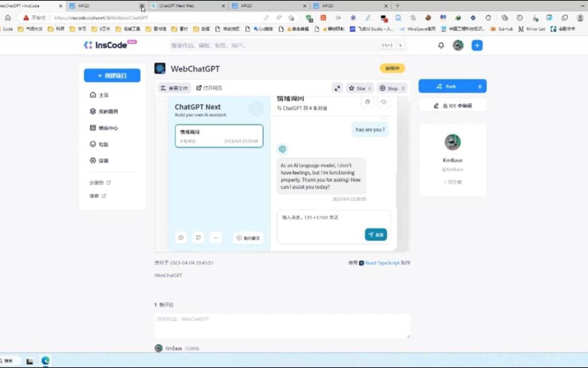Click the Stop button
This screenshot has height=368, width=588.
tap(392, 88)
